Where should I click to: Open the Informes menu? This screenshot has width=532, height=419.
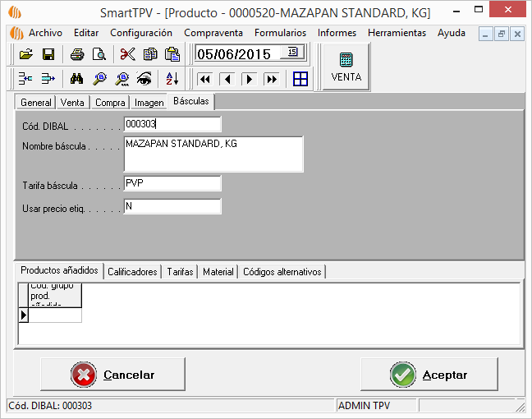337,33
